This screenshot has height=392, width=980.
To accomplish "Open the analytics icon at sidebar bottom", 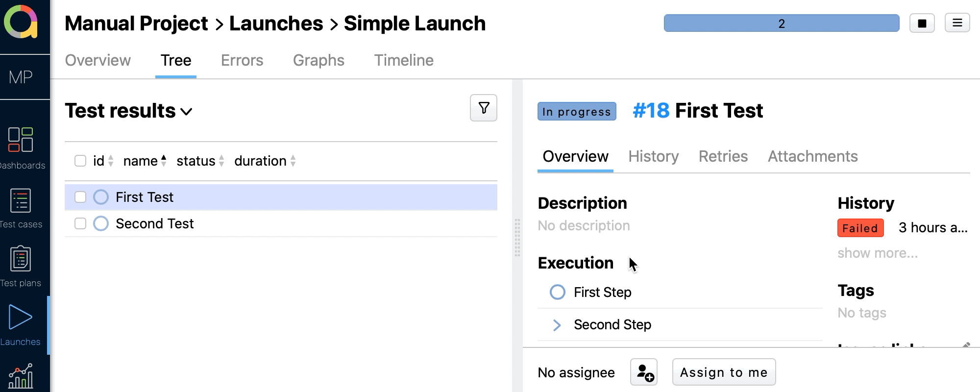I will [x=20, y=376].
